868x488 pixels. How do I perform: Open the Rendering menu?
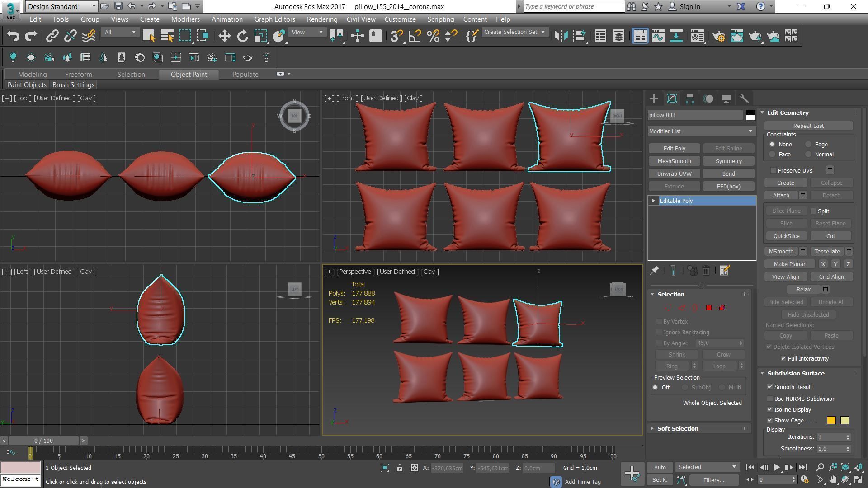(x=322, y=19)
